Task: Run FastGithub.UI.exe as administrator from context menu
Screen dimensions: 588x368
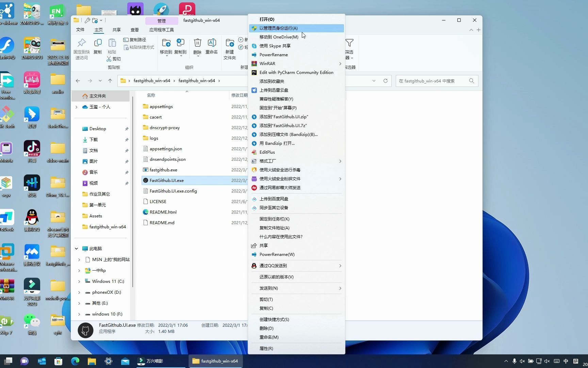Action: (296, 28)
